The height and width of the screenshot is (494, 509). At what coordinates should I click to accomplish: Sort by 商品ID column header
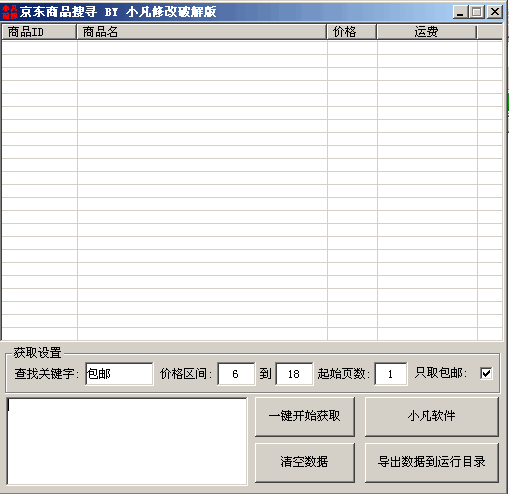39,32
